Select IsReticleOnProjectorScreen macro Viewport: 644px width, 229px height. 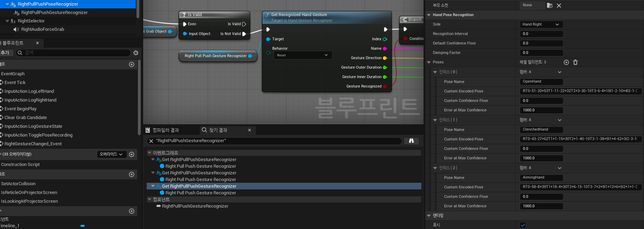(x=29, y=193)
